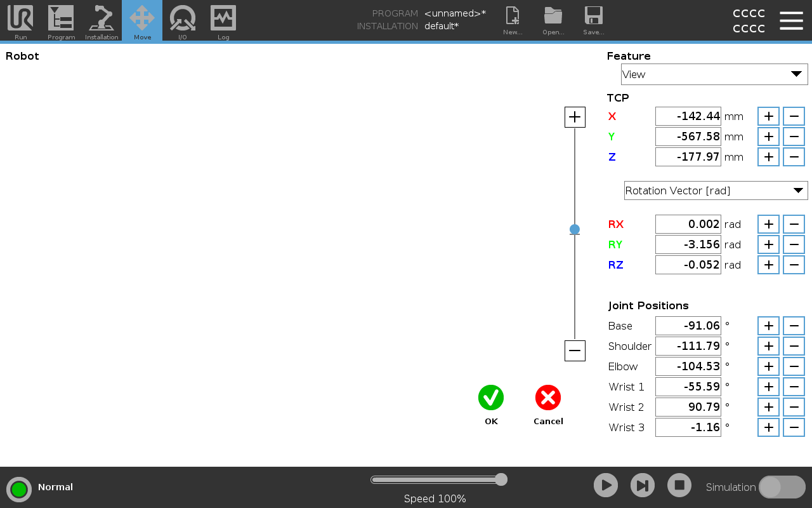Screen dimensions: 812x508
Task: Click the Open folder icon
Action: click(x=553, y=20)
